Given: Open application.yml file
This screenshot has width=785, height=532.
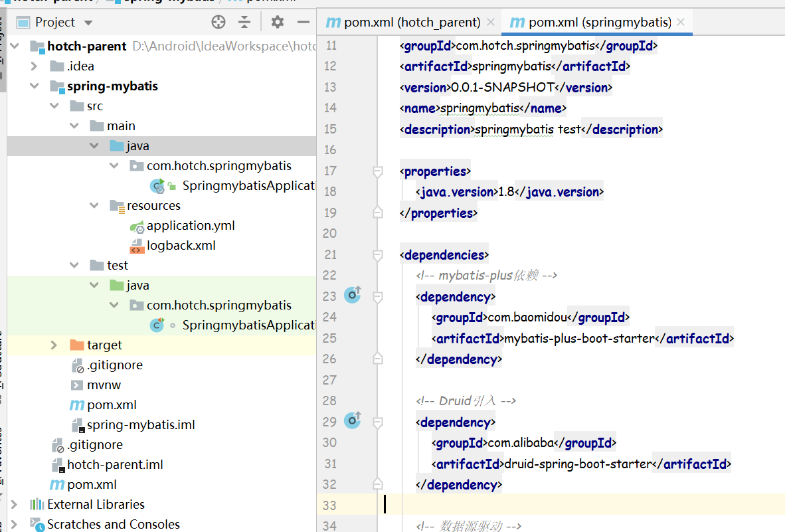Looking at the screenshot, I should click(191, 226).
